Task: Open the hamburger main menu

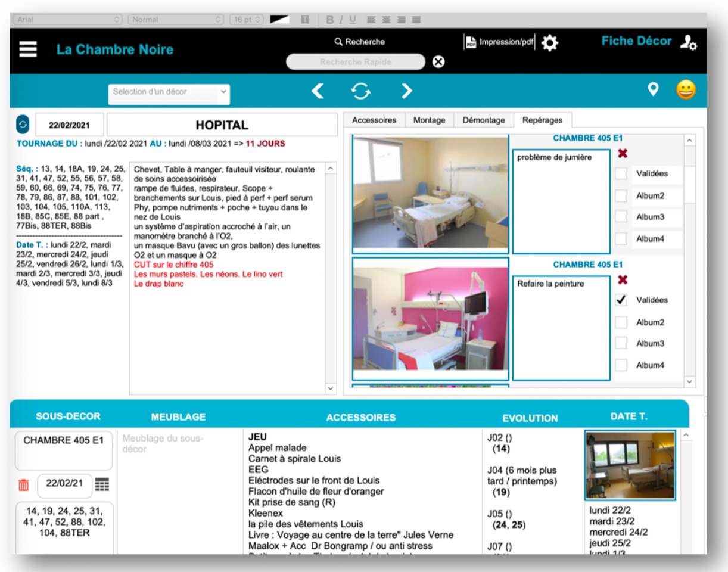Action: pos(28,49)
